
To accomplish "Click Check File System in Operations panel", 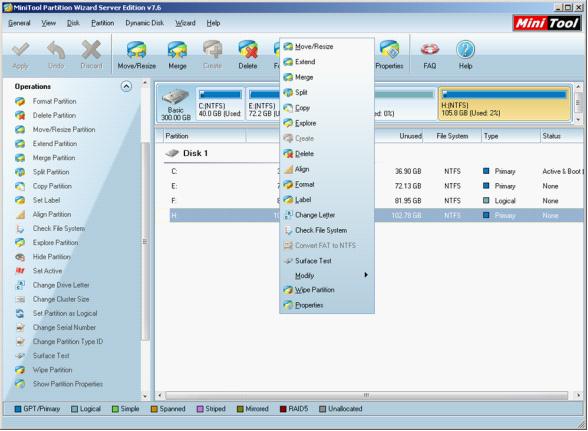I will click(59, 228).
